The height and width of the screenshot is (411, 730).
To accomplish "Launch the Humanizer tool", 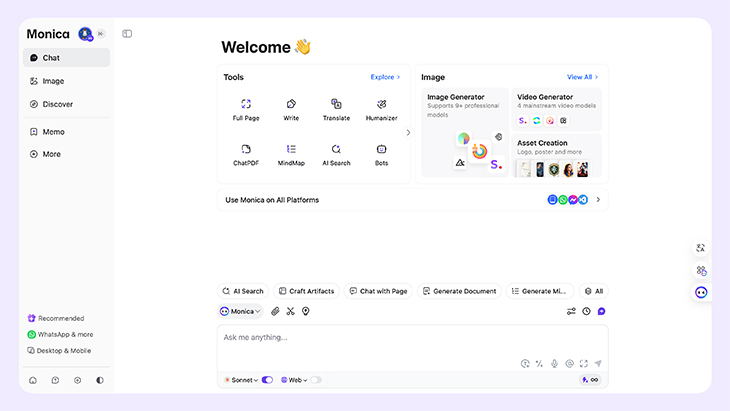I will 381,109.
